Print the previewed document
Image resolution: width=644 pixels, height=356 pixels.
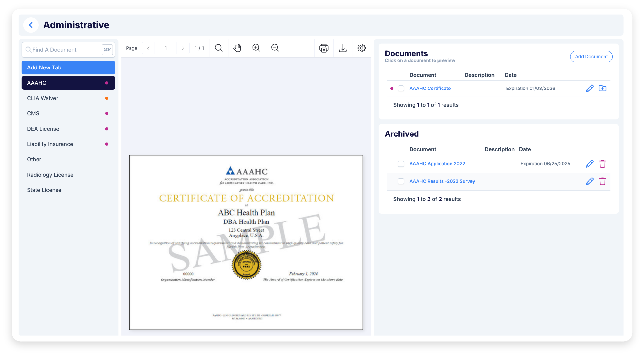tap(324, 48)
